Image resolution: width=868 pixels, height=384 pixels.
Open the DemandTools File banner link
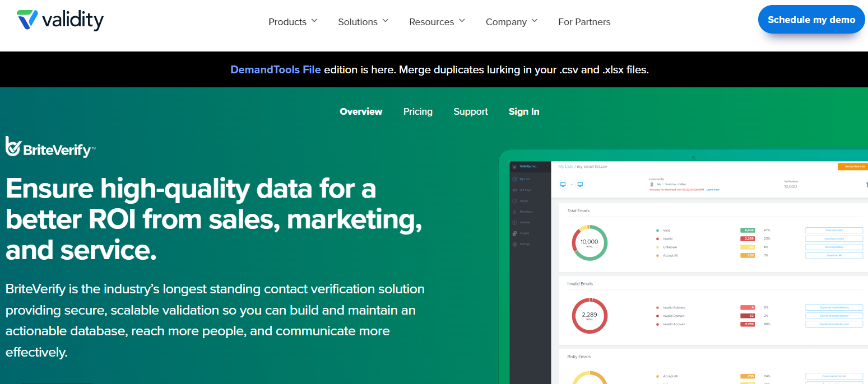(x=276, y=70)
